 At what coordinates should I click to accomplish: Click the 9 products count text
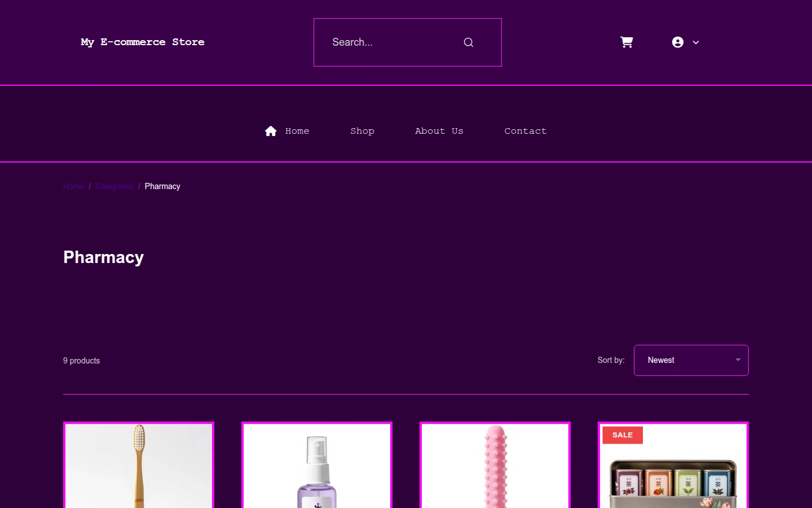coord(82,361)
